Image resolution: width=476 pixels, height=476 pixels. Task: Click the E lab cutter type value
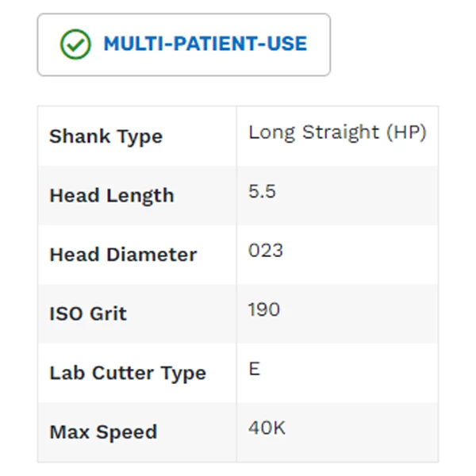pyautogui.click(x=254, y=369)
